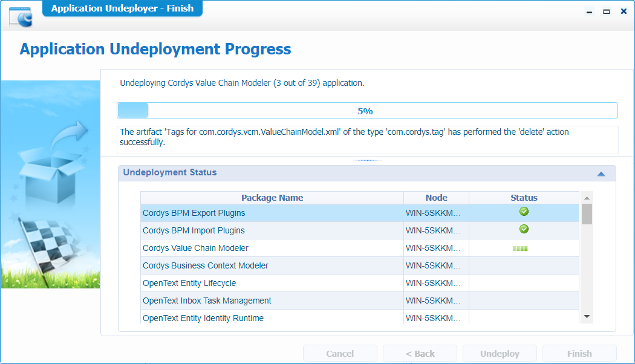Click Node cell for OpenText Inbox Task Management
The image size is (635, 364).
[436, 301]
